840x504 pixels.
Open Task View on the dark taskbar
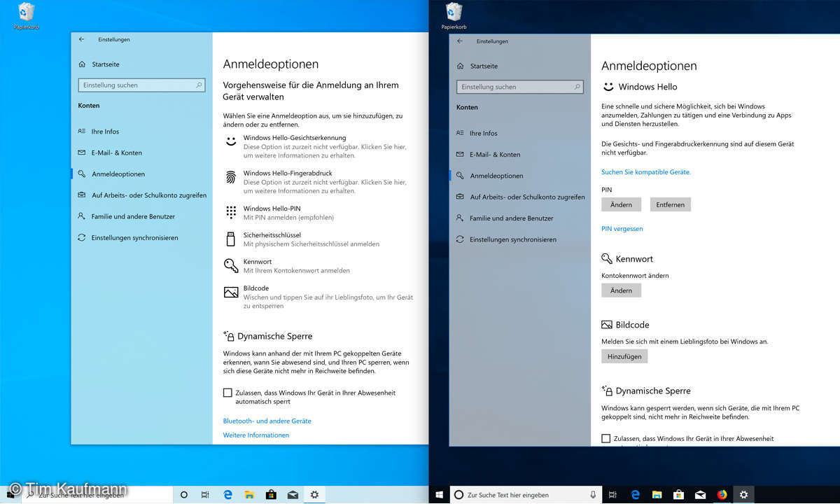click(x=612, y=495)
